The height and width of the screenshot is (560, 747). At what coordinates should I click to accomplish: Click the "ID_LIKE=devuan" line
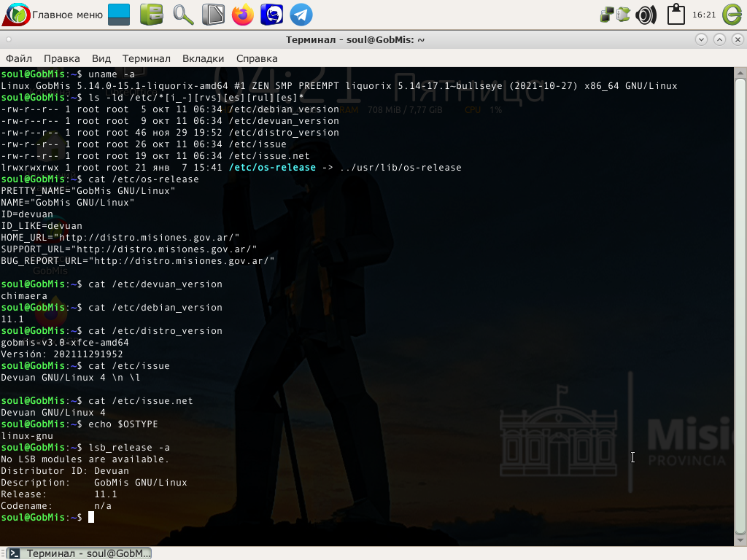click(x=42, y=226)
